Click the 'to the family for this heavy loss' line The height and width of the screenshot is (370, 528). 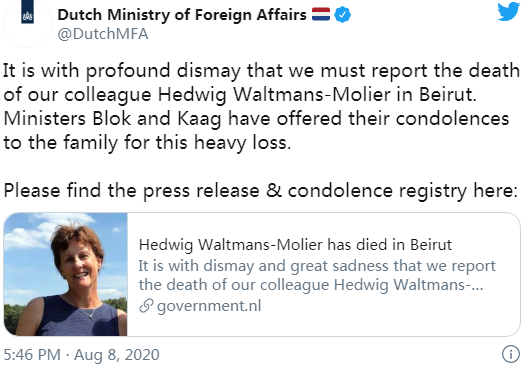[x=147, y=142]
